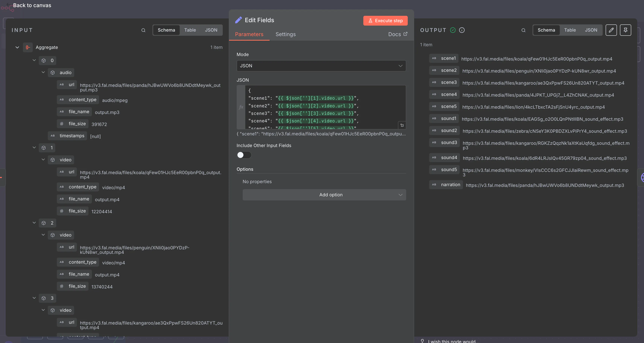
Task: Click the pin output data icon
Action: 625,30
